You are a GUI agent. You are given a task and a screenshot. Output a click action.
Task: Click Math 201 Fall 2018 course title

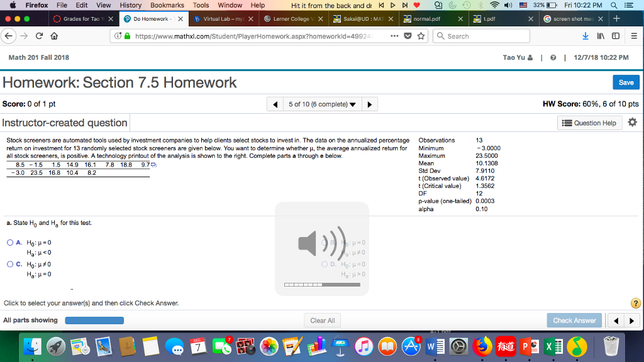pyautogui.click(x=38, y=57)
